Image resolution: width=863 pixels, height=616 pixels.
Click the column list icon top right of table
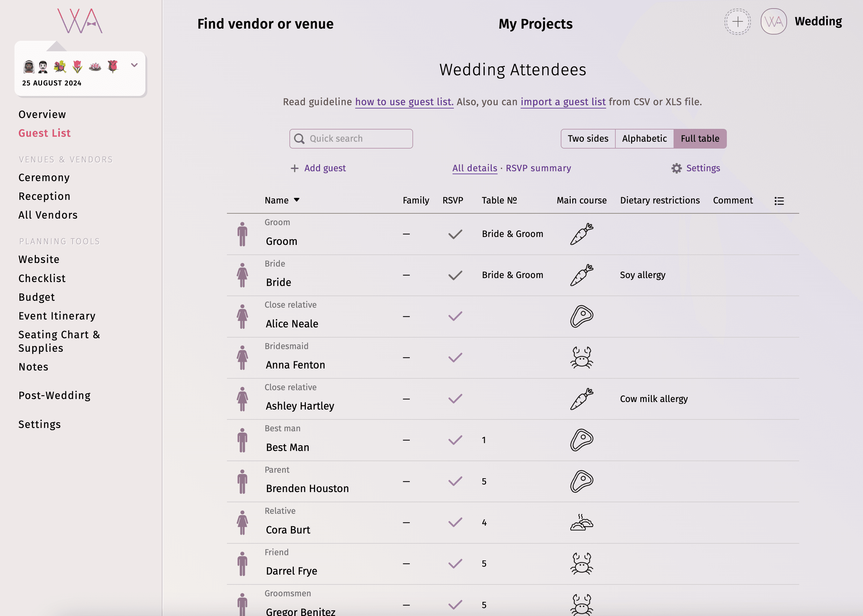pyautogui.click(x=779, y=201)
